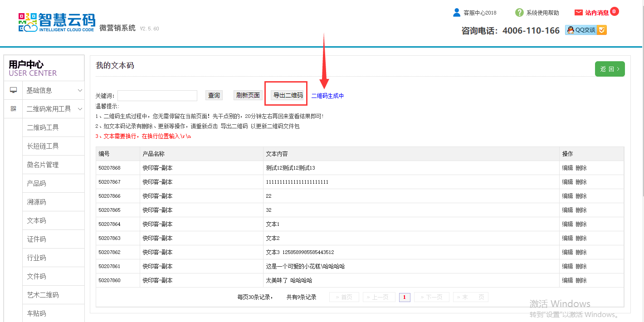Click the monitor icon beside 基础信息
The width and height of the screenshot is (644, 322).
point(14,90)
